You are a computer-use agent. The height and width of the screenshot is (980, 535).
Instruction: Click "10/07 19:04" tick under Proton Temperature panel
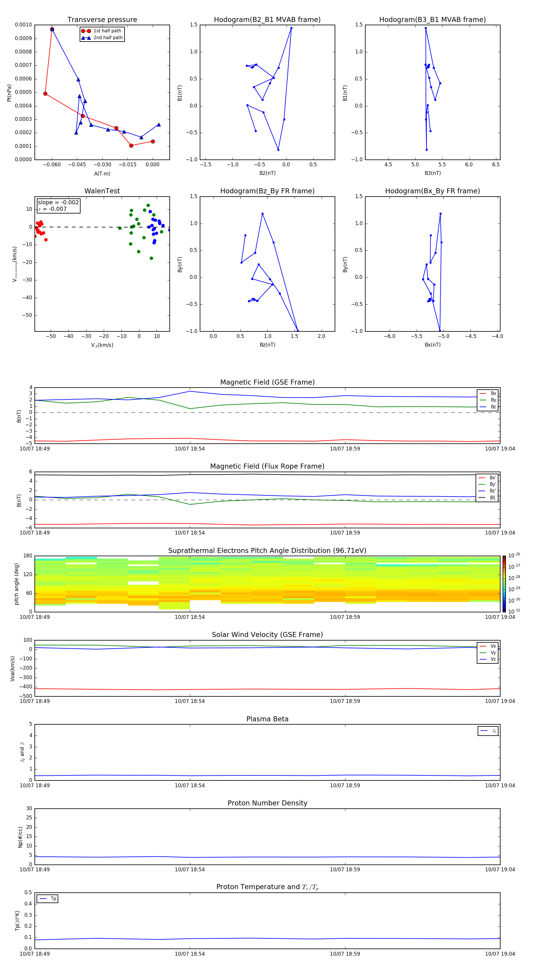500,954
